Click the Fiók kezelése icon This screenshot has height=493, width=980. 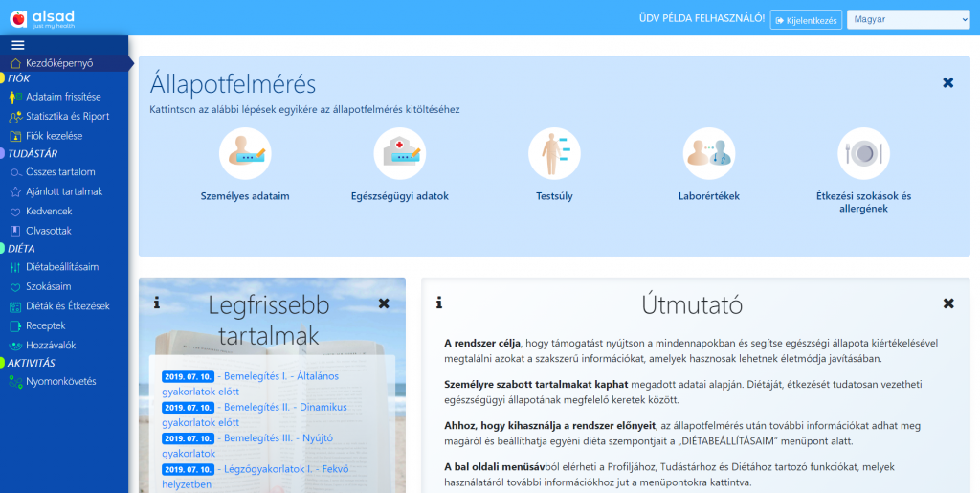click(15, 136)
